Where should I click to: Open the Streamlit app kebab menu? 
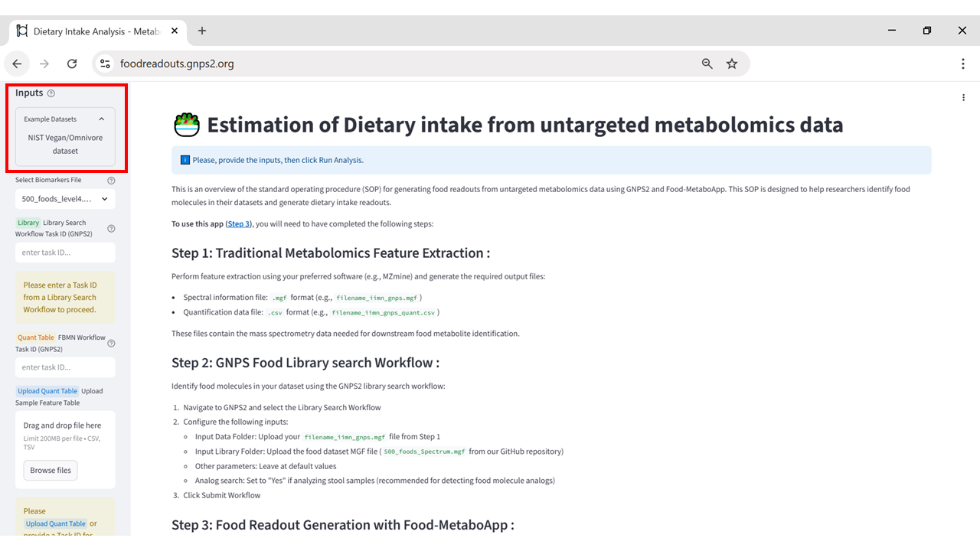click(964, 97)
